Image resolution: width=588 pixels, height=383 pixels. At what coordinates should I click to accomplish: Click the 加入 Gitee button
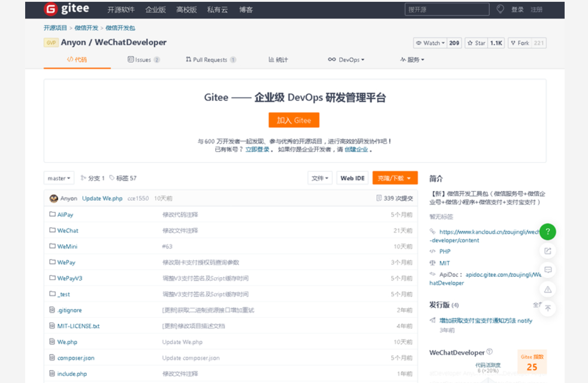[x=294, y=120]
